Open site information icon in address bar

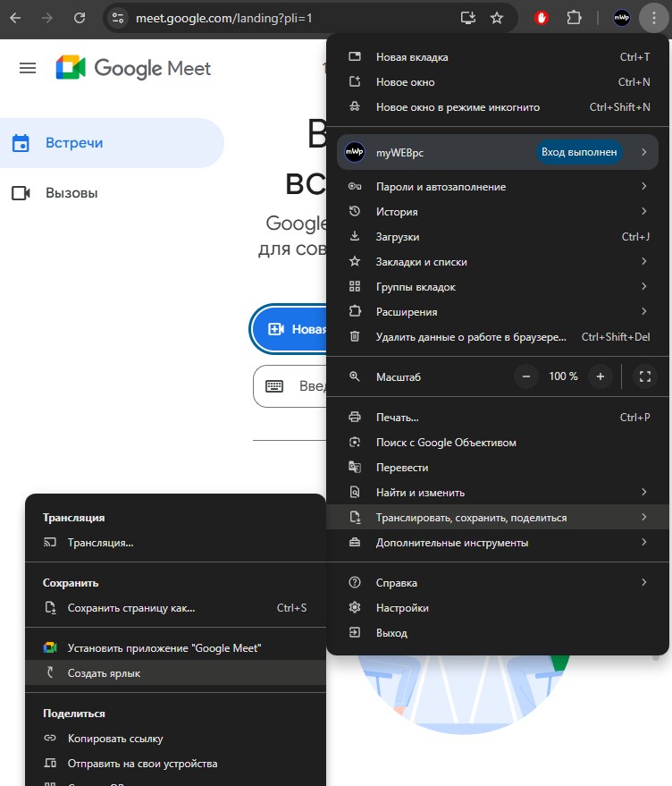tap(118, 18)
